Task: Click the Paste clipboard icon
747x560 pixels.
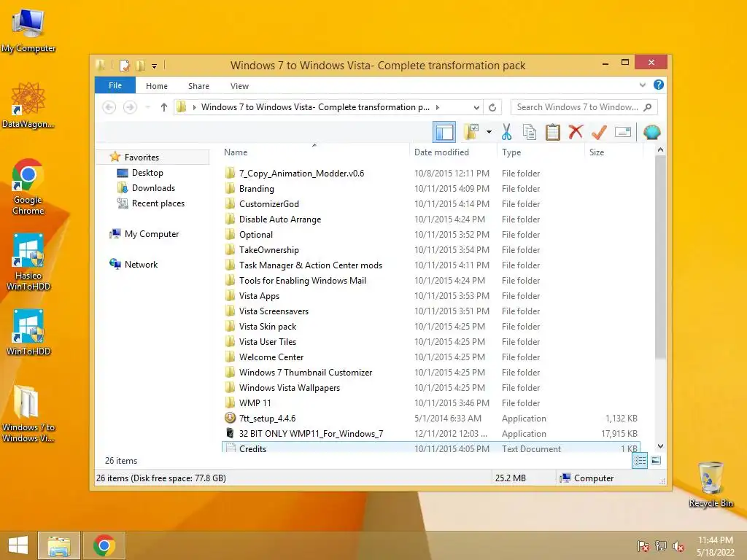Action: click(x=553, y=132)
